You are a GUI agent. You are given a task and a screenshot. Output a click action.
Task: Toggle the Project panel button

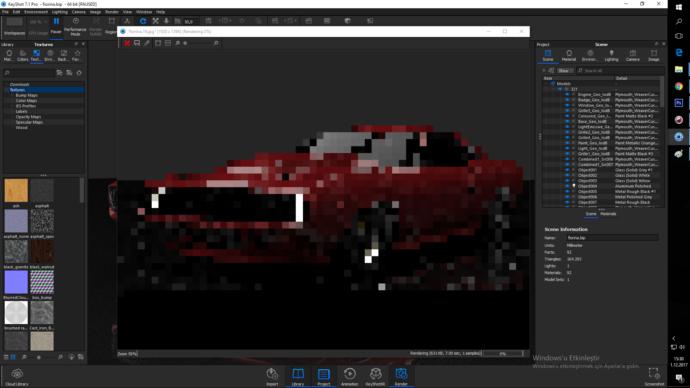[323, 377]
